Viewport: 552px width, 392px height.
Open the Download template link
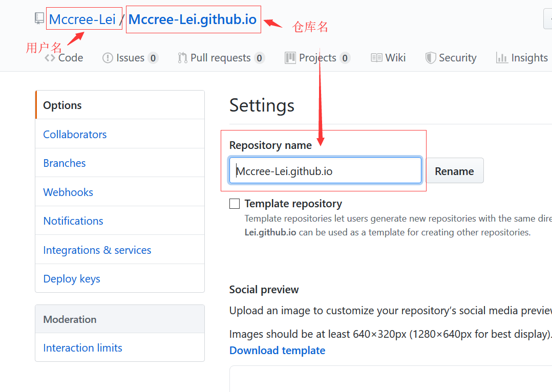click(x=277, y=351)
